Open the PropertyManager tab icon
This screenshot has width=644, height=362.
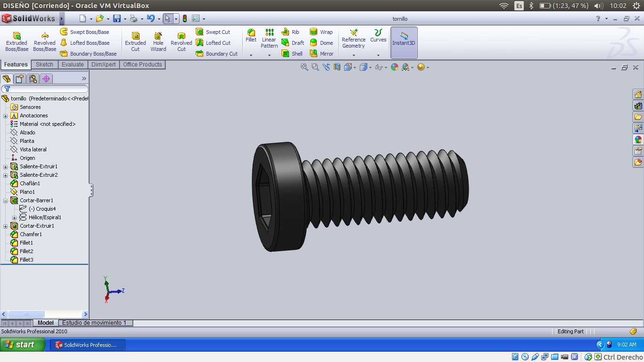click(x=19, y=79)
